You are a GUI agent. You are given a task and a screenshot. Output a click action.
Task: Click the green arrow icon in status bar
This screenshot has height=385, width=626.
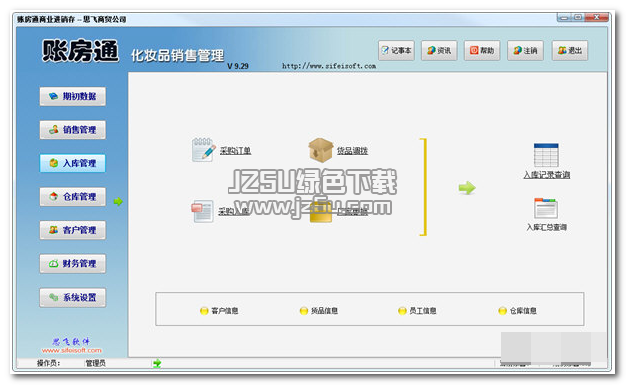pyautogui.click(x=157, y=363)
